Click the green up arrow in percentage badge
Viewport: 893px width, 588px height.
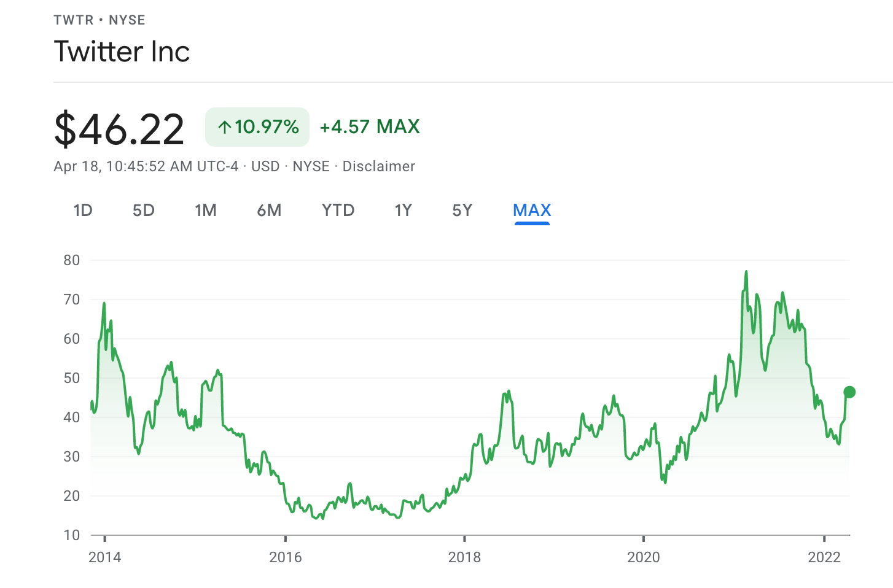(225, 127)
